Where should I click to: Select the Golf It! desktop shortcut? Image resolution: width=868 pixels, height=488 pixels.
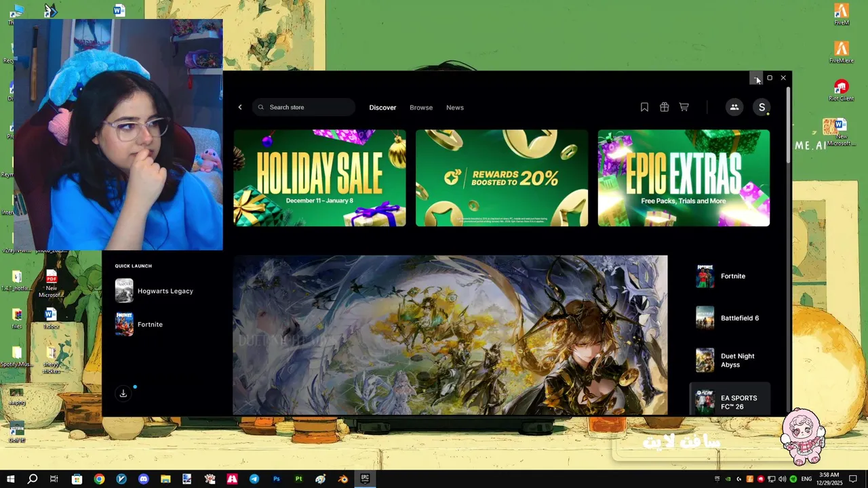(x=17, y=432)
